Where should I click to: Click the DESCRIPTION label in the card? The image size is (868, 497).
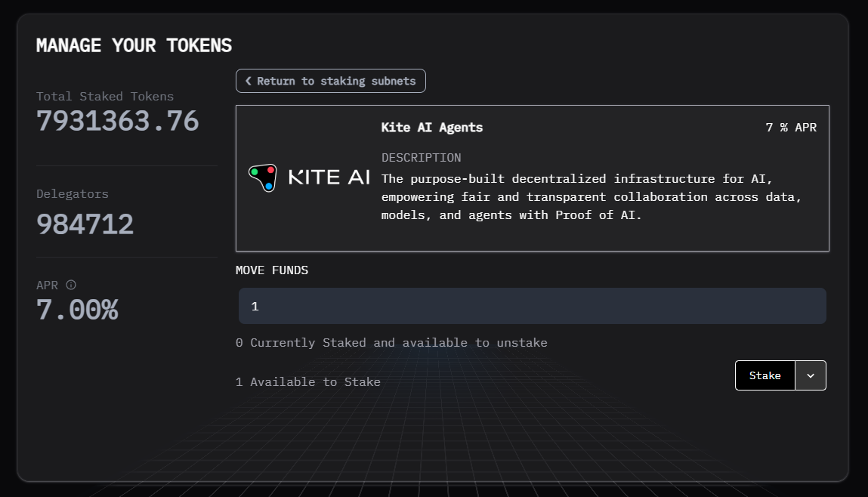(x=421, y=158)
